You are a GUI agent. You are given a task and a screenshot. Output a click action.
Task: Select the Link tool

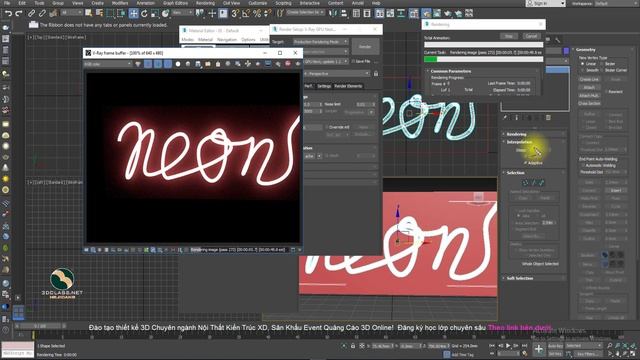click(x=31, y=13)
